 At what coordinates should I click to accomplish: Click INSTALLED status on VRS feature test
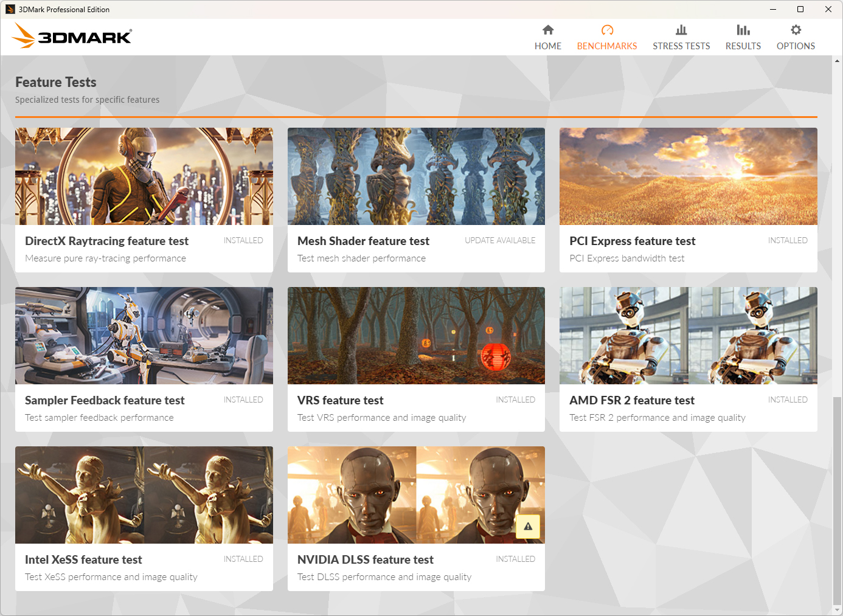pyautogui.click(x=515, y=400)
